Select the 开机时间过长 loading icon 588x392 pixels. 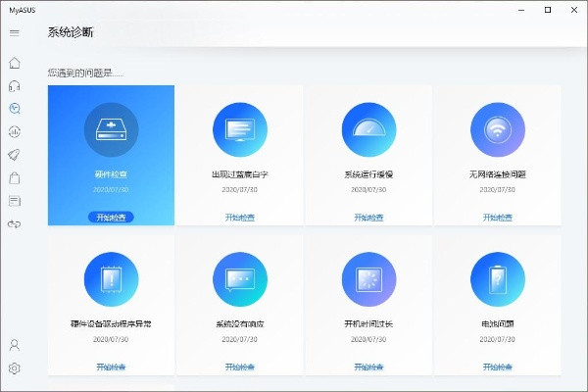click(368, 279)
